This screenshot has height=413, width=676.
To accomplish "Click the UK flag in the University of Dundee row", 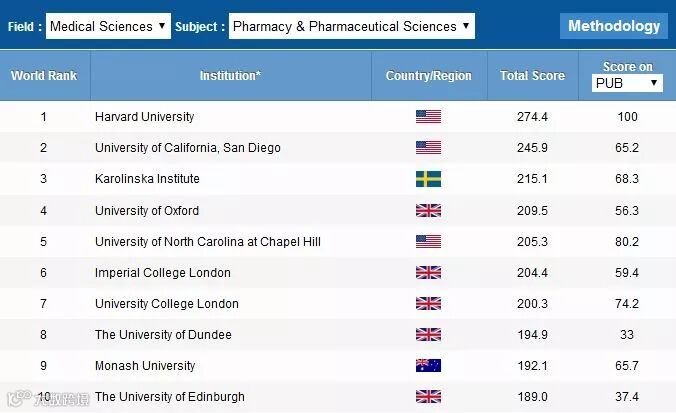I will 428,335.
